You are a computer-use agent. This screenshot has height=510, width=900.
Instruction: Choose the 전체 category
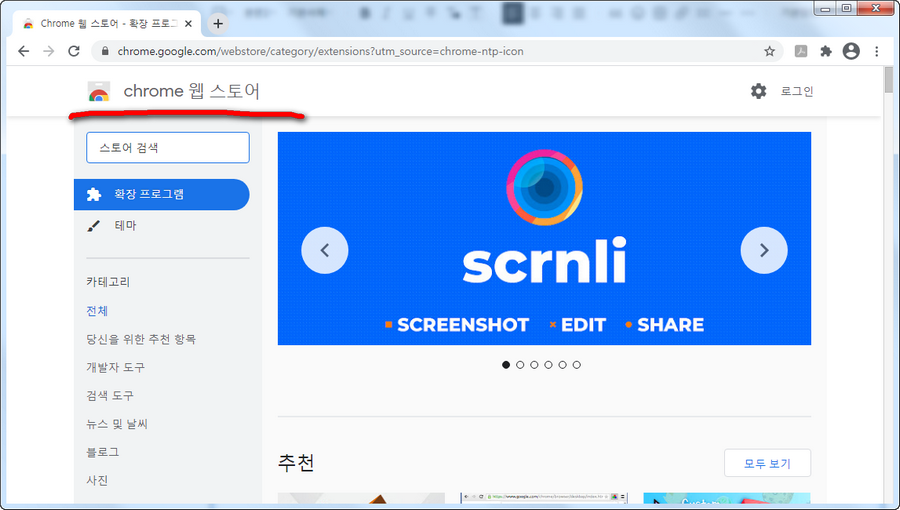(x=97, y=310)
